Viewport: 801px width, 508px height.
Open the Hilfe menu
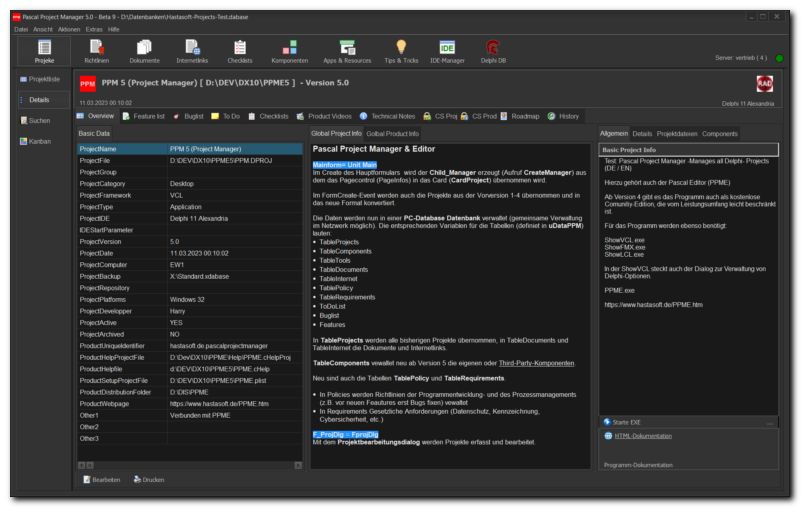click(x=113, y=29)
